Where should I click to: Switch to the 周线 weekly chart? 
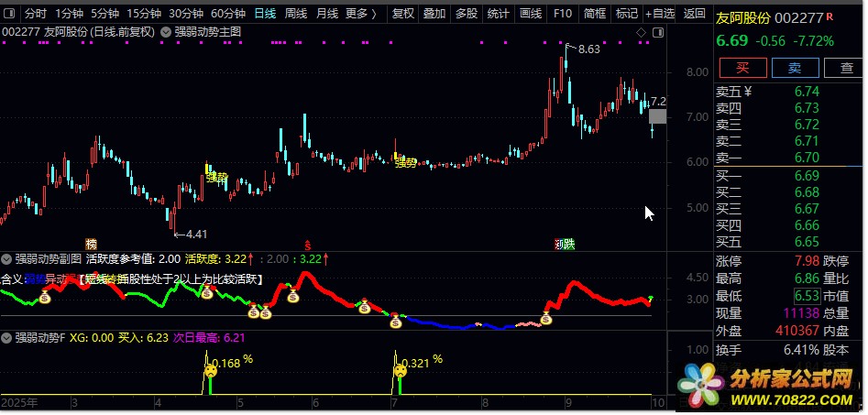296,13
